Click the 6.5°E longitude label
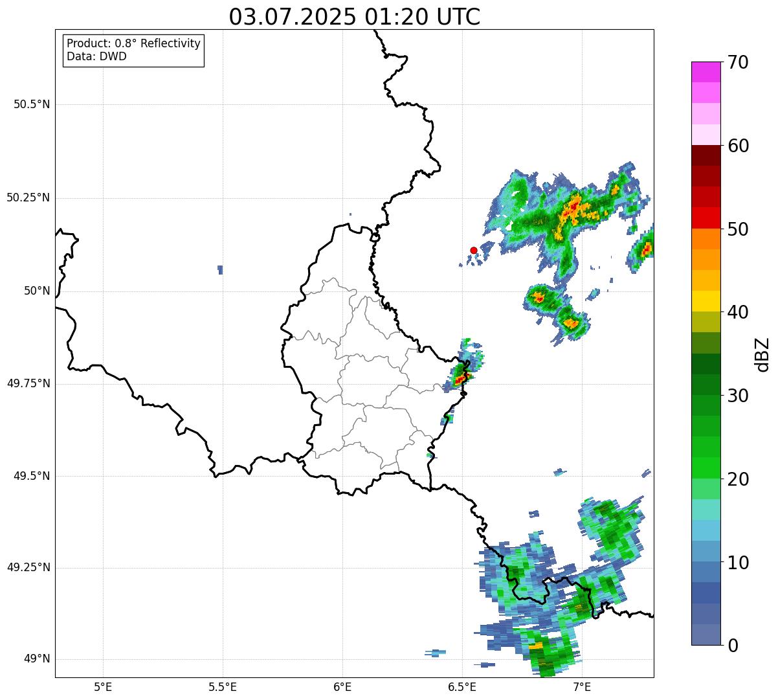 (462, 686)
